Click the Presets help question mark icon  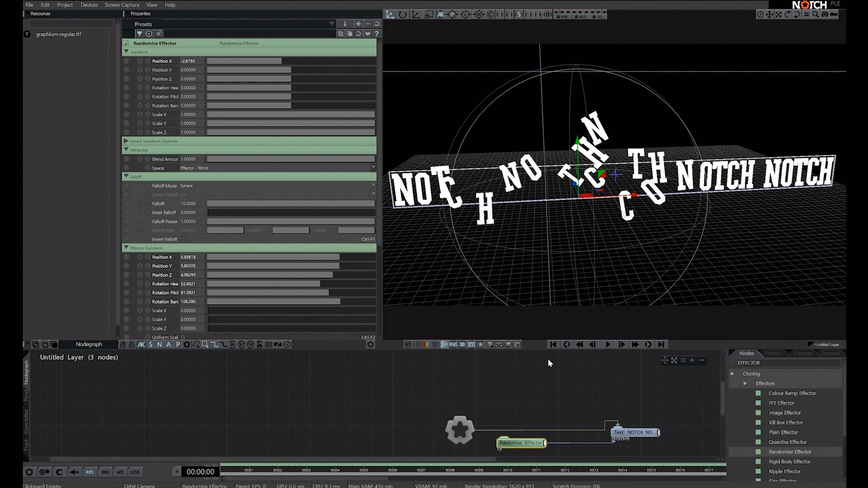pos(376,33)
